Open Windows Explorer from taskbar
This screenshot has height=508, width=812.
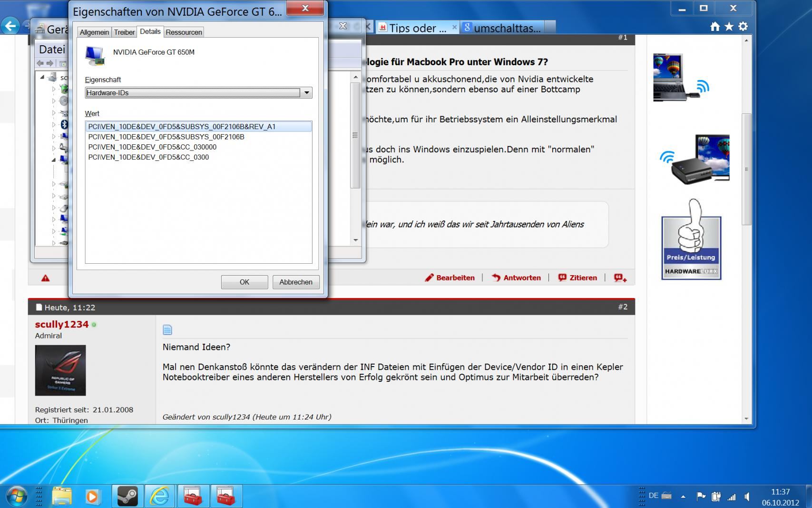click(62, 497)
